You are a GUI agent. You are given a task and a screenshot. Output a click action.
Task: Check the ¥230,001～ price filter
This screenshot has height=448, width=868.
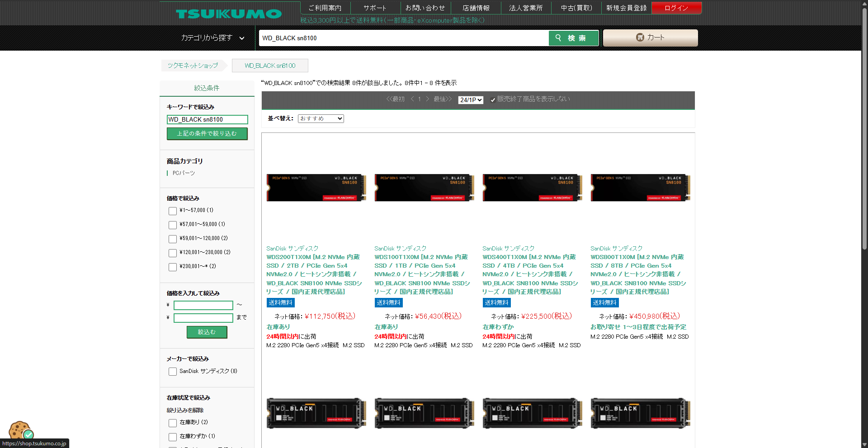click(173, 267)
